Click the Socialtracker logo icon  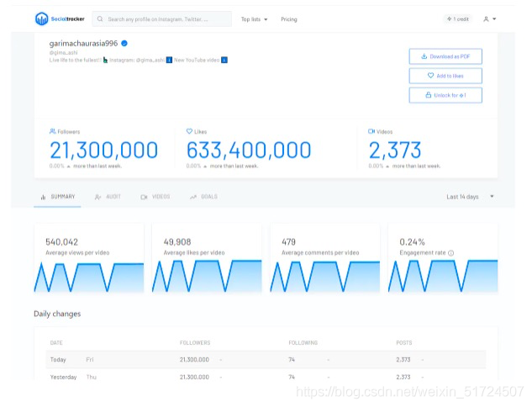pyautogui.click(x=41, y=18)
